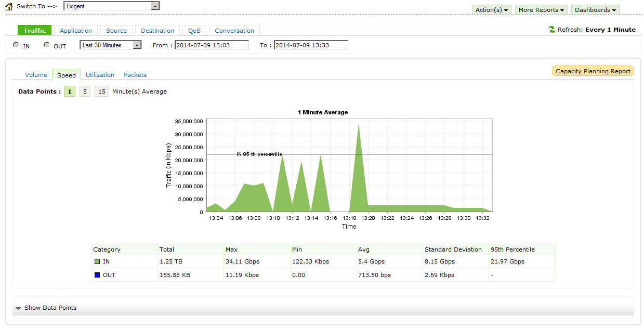Select the IN radio button
Image resolution: width=644 pixels, height=329 pixels.
pos(16,45)
